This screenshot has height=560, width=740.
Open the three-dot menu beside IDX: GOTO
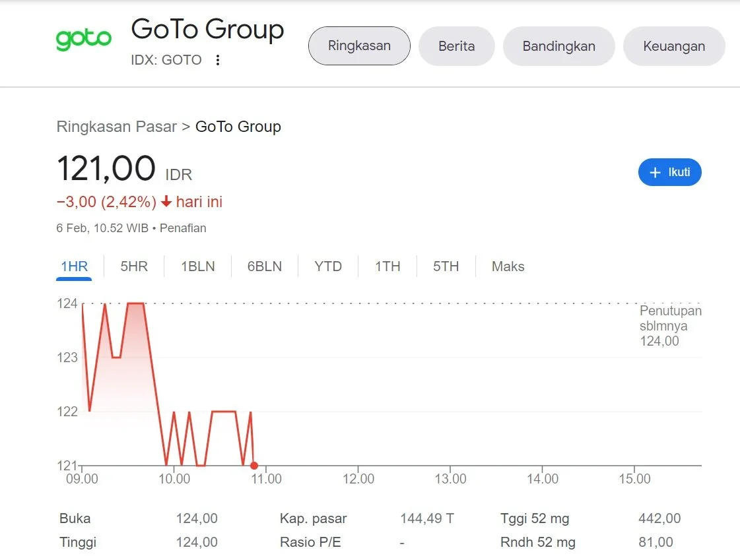218,60
